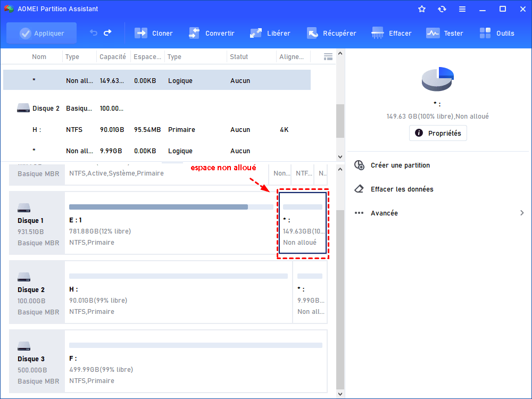Image resolution: width=532 pixels, height=399 pixels.
Task: Click the refresh icon in title bar
Action: click(x=442, y=9)
